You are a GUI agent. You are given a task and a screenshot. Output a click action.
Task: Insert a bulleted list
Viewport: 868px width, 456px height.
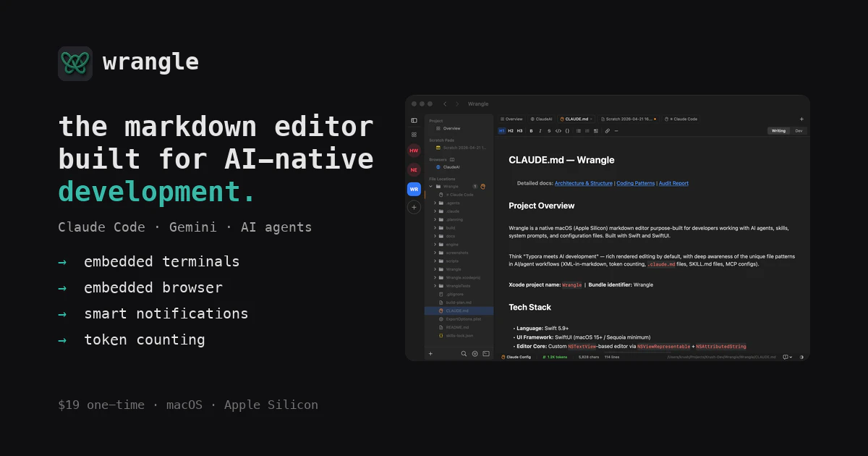[579, 131]
